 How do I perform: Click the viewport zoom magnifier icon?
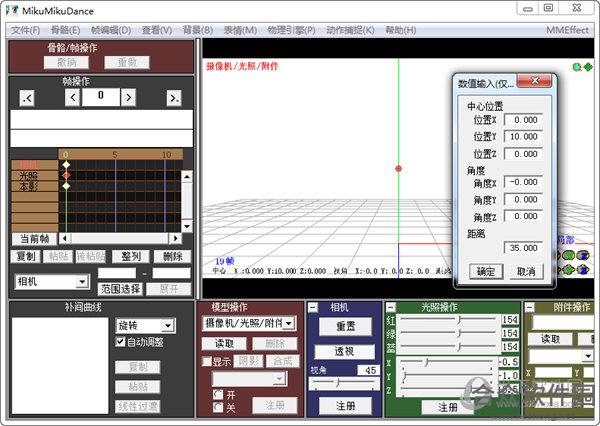[576, 67]
